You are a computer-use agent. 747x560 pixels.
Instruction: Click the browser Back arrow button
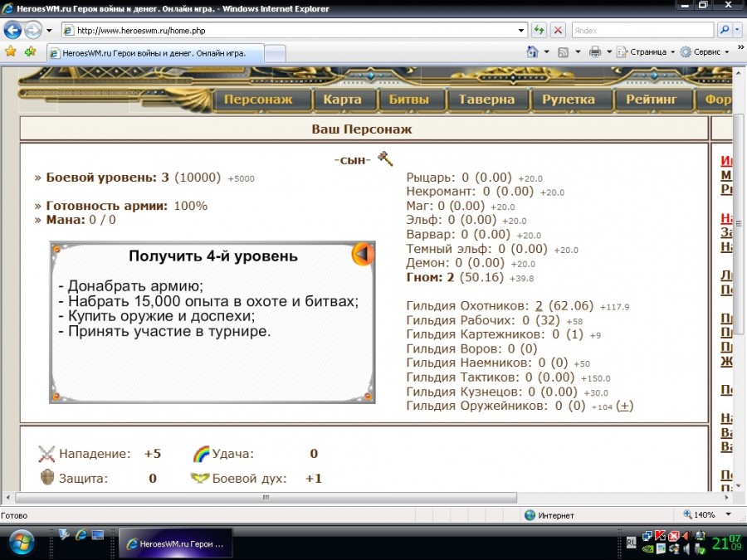(12, 31)
